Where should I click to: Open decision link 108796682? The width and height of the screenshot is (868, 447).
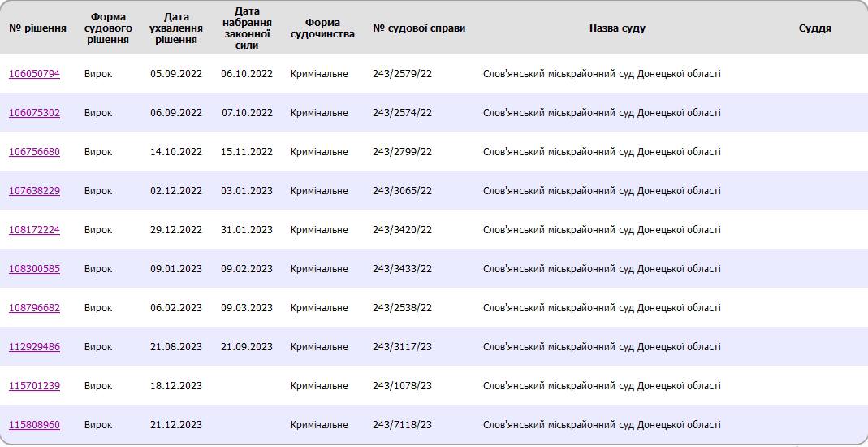[34, 308]
